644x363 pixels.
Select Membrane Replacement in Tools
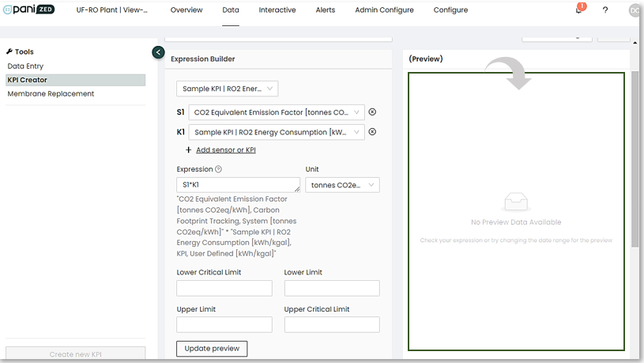coord(51,93)
